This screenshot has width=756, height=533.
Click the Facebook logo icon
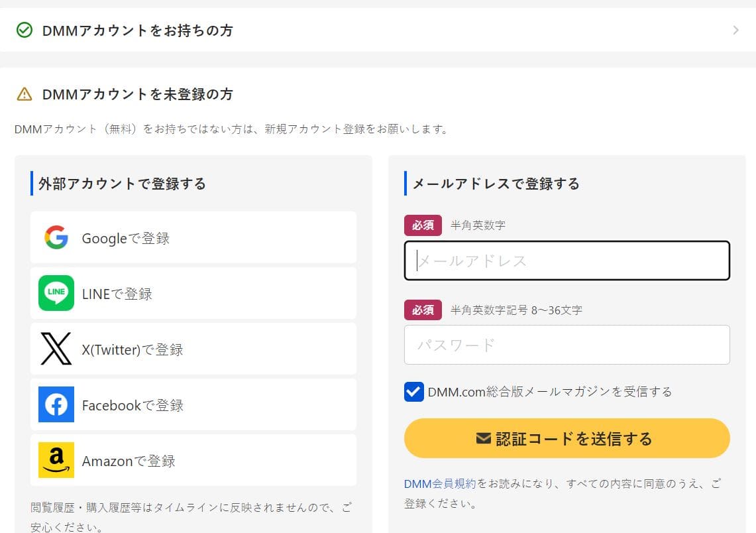pyautogui.click(x=56, y=404)
